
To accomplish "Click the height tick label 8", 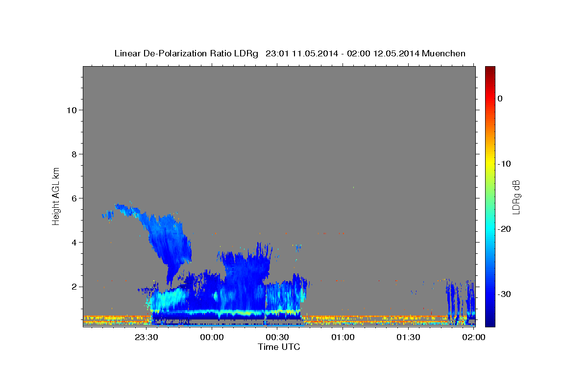I will pos(73,154).
